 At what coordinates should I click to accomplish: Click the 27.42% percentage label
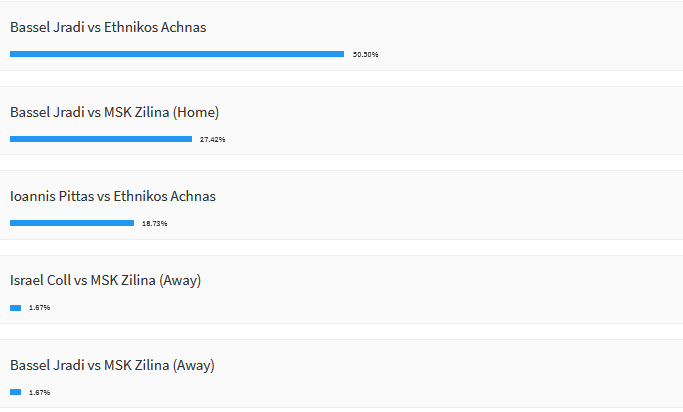point(213,139)
